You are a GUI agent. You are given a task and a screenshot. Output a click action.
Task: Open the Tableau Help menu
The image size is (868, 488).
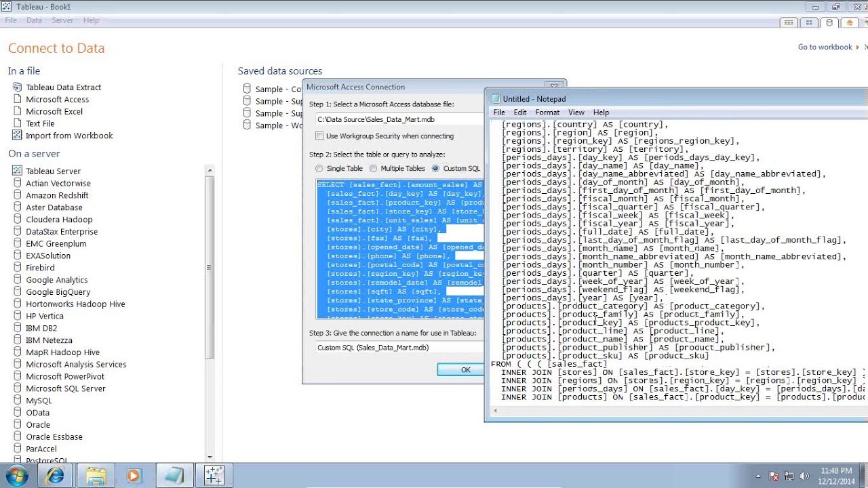(x=91, y=20)
